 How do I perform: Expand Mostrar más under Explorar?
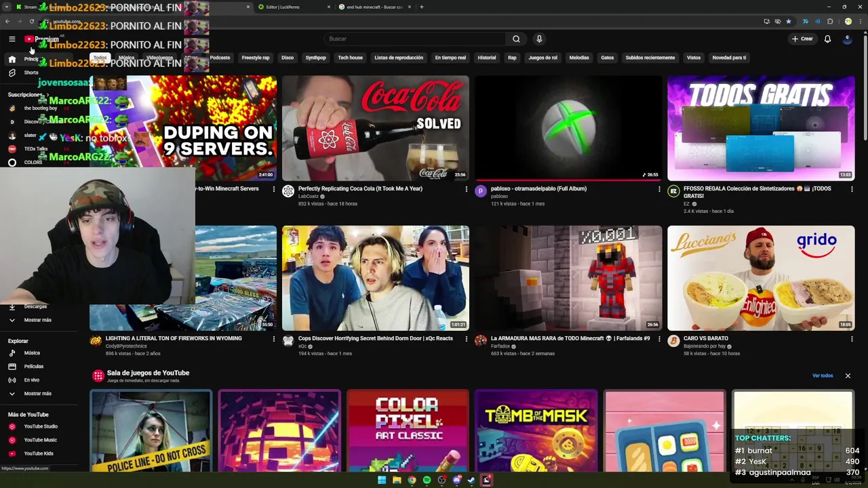coord(37,393)
